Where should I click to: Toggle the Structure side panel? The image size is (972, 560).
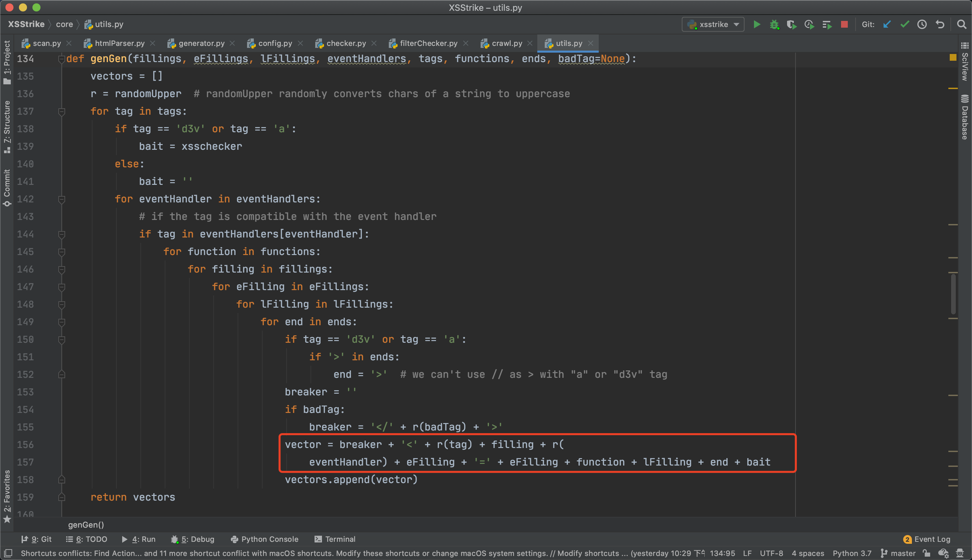[x=7, y=126]
